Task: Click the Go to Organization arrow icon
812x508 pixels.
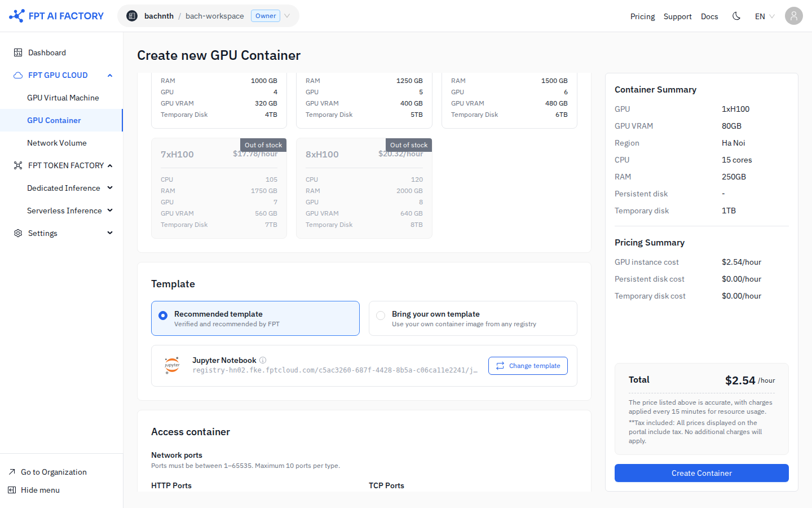Action: (x=12, y=472)
